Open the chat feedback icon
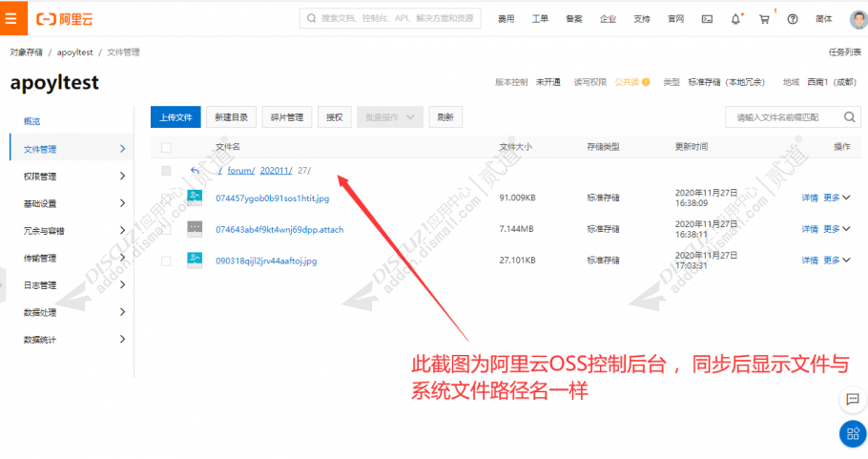Screen dimensions: 868x459 tap(853, 399)
